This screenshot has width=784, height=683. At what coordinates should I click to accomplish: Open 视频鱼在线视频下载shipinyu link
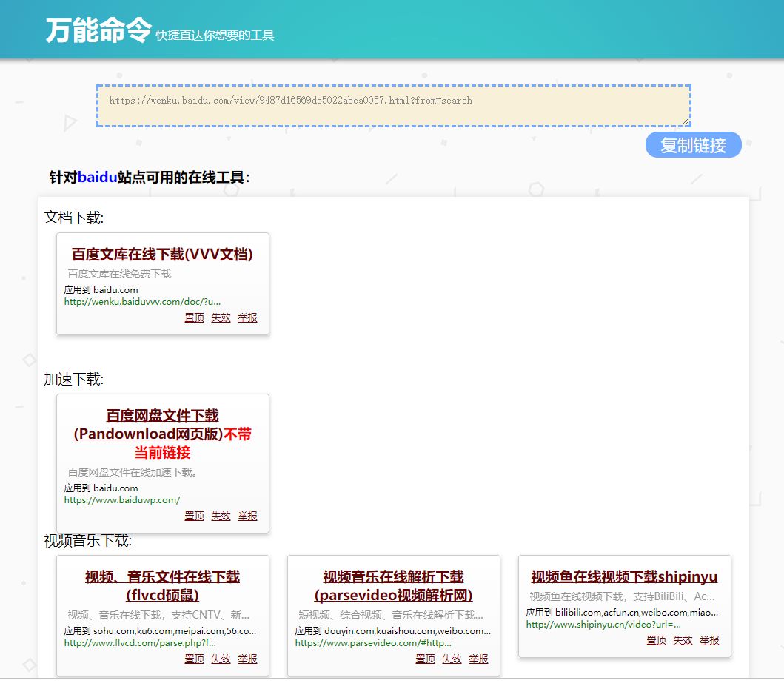tap(624, 576)
